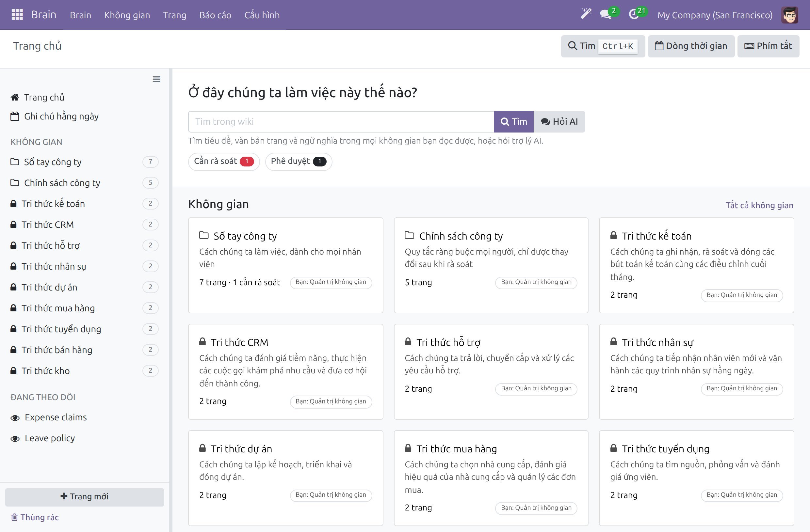Collapse sidebar using the hamburger icon
The height and width of the screenshot is (532, 810).
(156, 79)
